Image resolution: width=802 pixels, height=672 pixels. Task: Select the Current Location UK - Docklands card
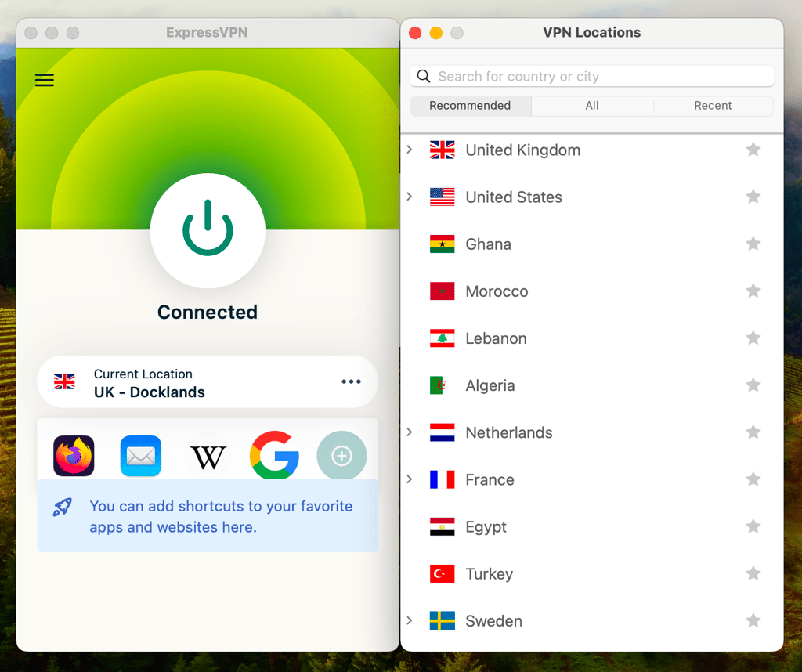coord(208,381)
